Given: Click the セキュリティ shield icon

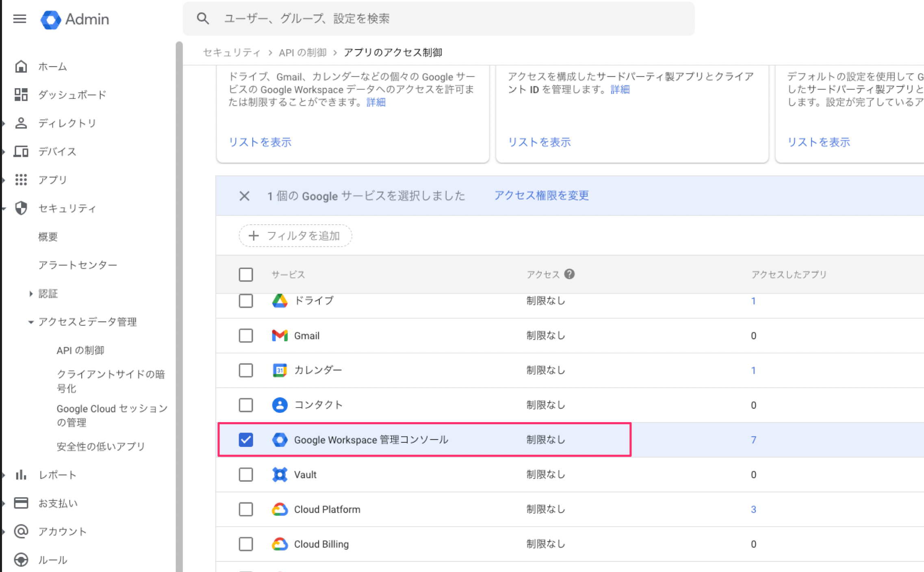Looking at the screenshot, I should pos(21,208).
